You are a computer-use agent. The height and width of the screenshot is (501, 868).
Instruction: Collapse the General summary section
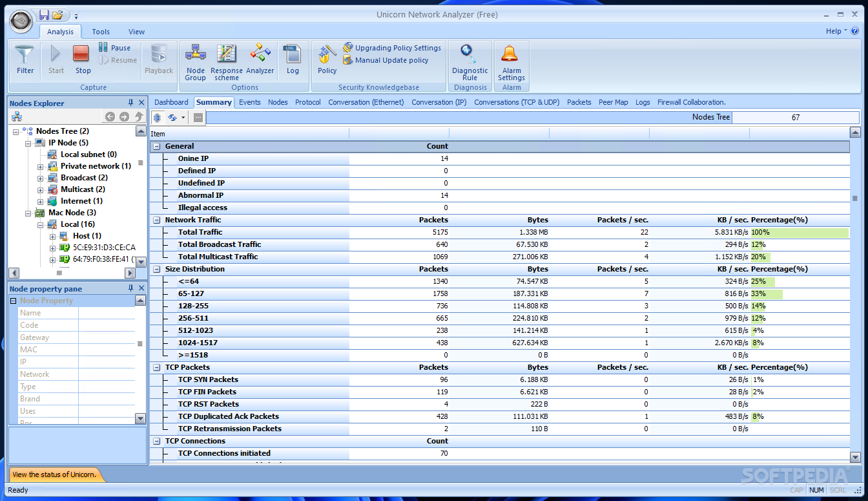click(156, 146)
